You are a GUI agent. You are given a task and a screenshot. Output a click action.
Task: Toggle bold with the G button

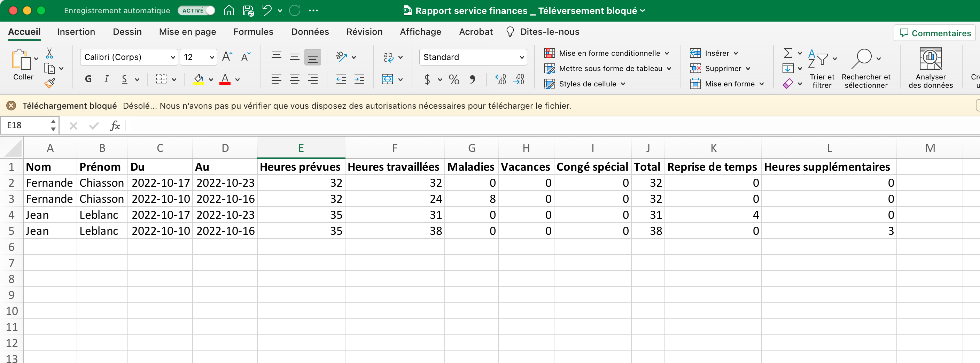pos(88,79)
